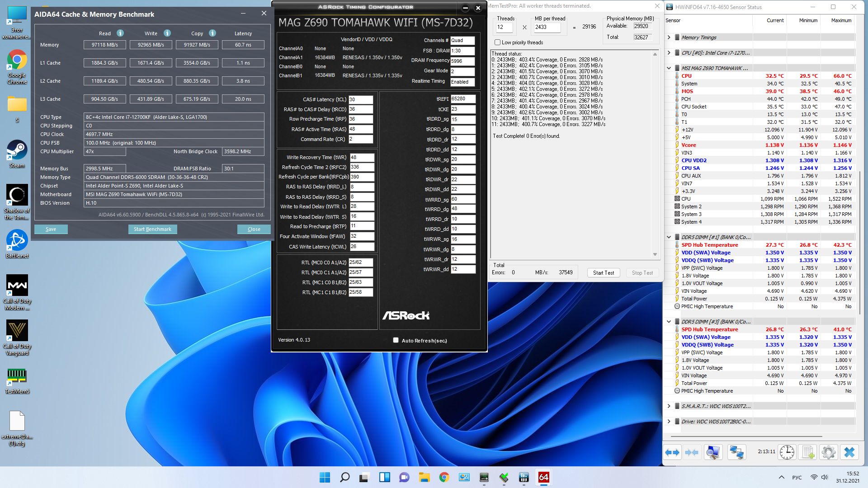Click the MB per thread input field

(547, 27)
